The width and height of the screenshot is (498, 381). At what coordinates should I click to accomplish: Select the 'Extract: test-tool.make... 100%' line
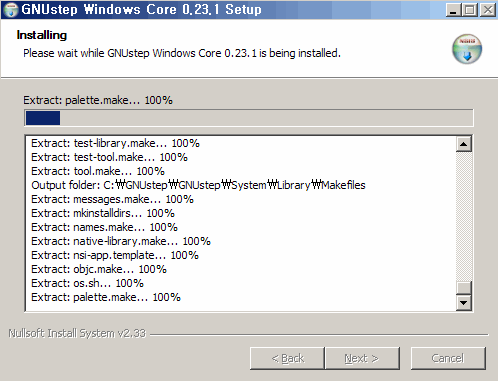tap(109, 157)
